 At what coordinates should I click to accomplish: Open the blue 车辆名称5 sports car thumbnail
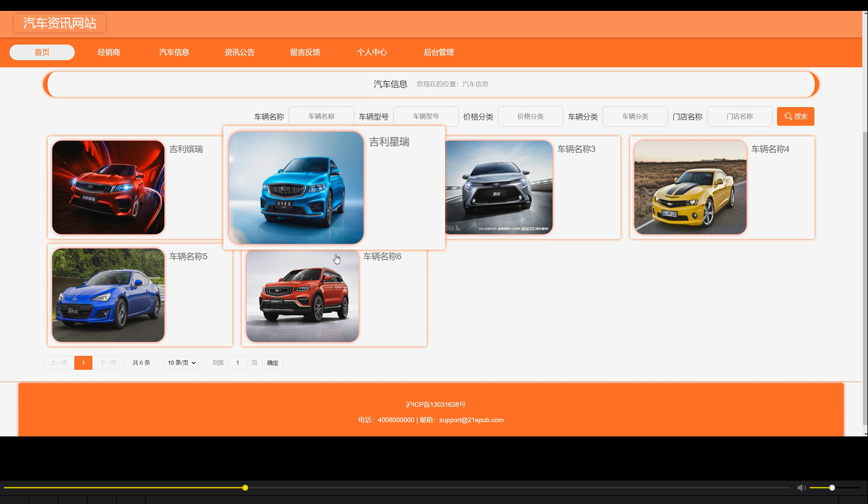pos(108,295)
